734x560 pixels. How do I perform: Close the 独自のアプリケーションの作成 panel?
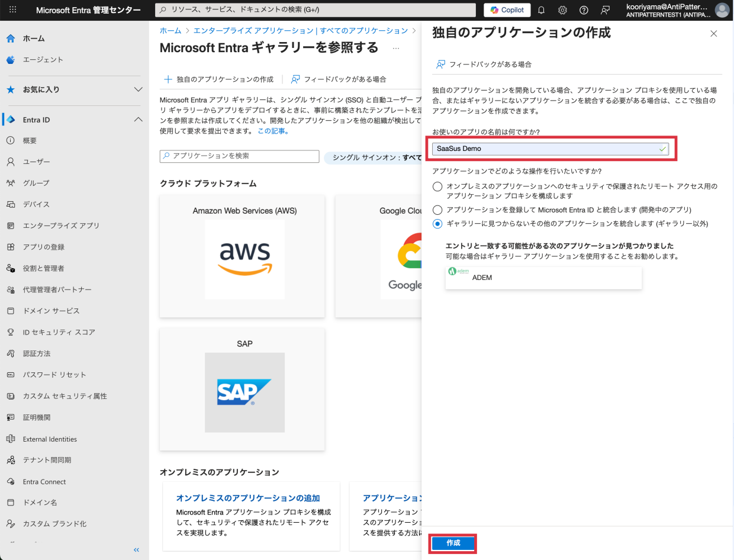coord(713,34)
